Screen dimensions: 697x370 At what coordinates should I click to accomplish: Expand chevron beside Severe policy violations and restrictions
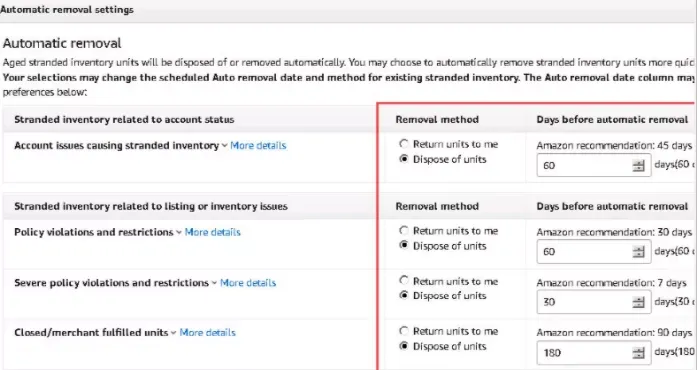[214, 283]
